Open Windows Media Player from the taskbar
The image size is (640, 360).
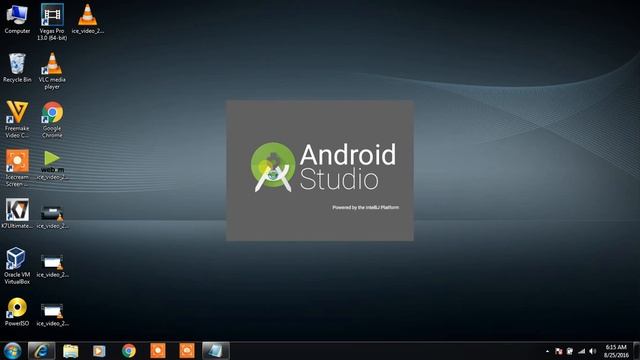99,351
